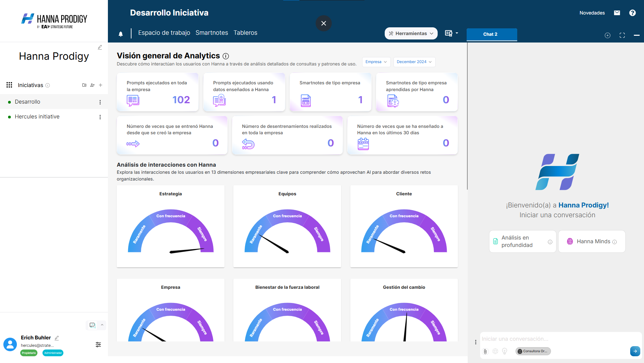Edit Erich Buhler name pencil icon
The width and height of the screenshot is (644, 363).
point(57,338)
